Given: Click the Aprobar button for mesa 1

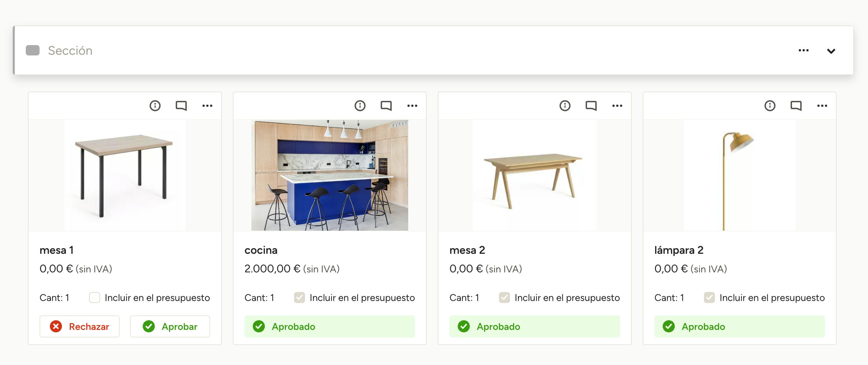Looking at the screenshot, I should [170, 326].
